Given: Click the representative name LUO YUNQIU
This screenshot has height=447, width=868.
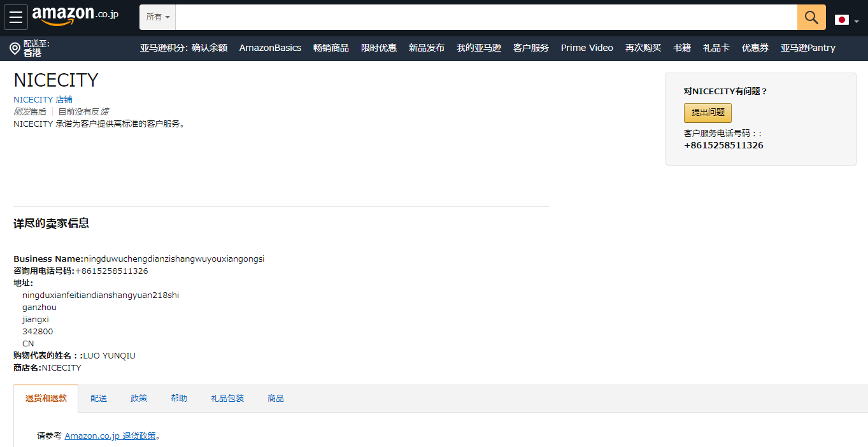Looking at the screenshot, I should pyautogui.click(x=109, y=356).
